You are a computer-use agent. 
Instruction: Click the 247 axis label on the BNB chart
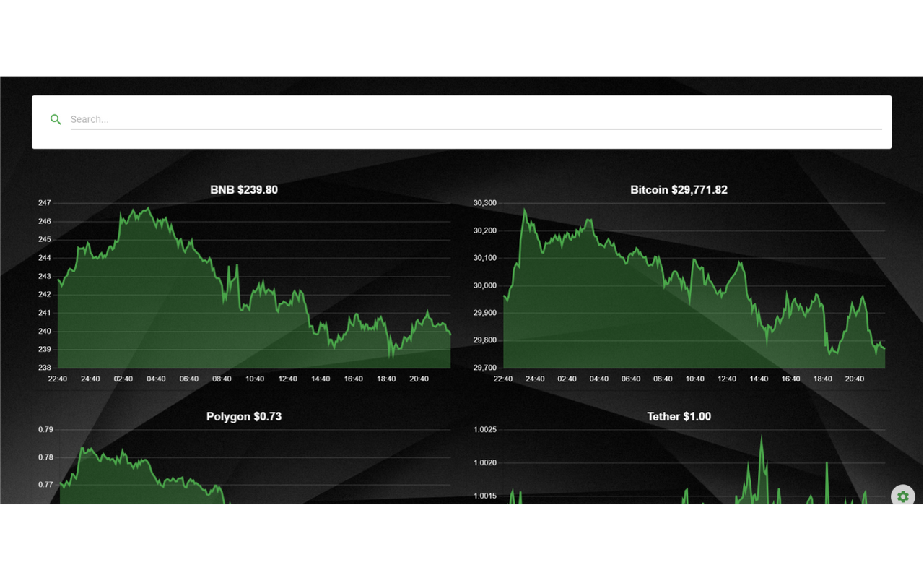point(45,203)
